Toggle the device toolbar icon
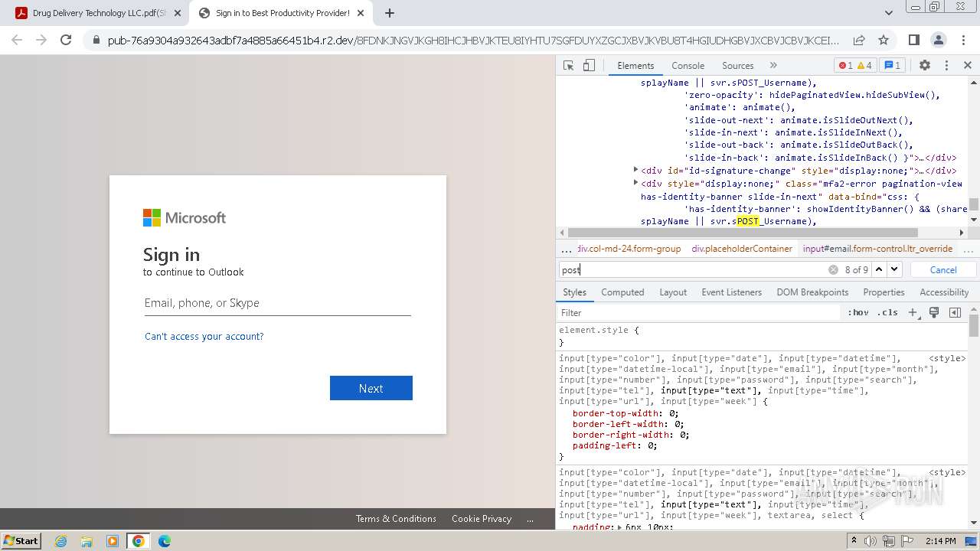The image size is (980, 551). [x=589, y=66]
